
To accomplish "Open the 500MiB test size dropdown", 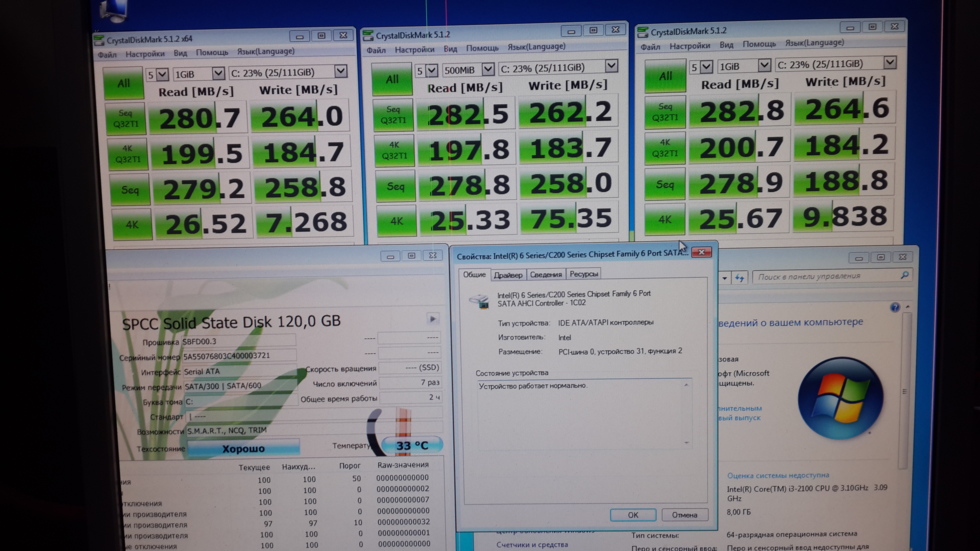I will 468,69.
